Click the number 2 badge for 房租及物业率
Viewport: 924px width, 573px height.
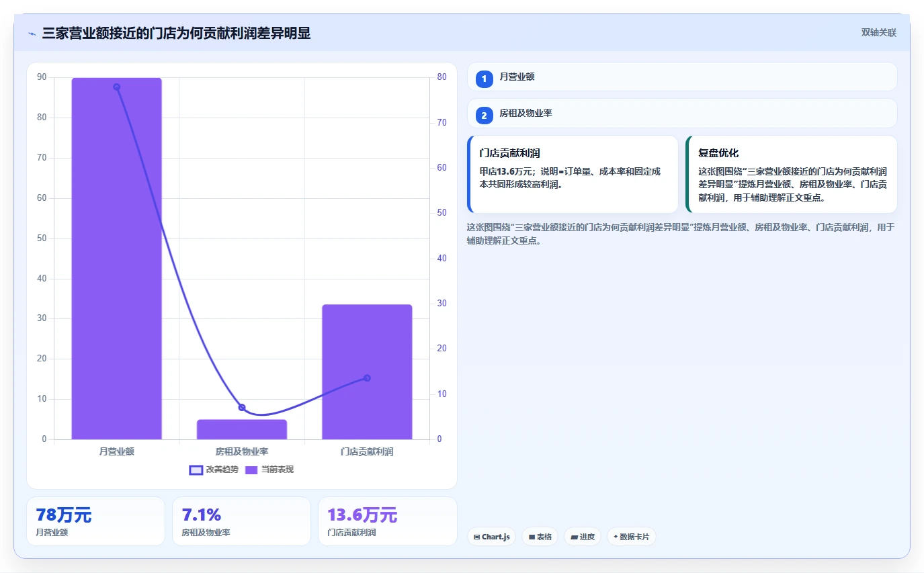pyautogui.click(x=484, y=116)
